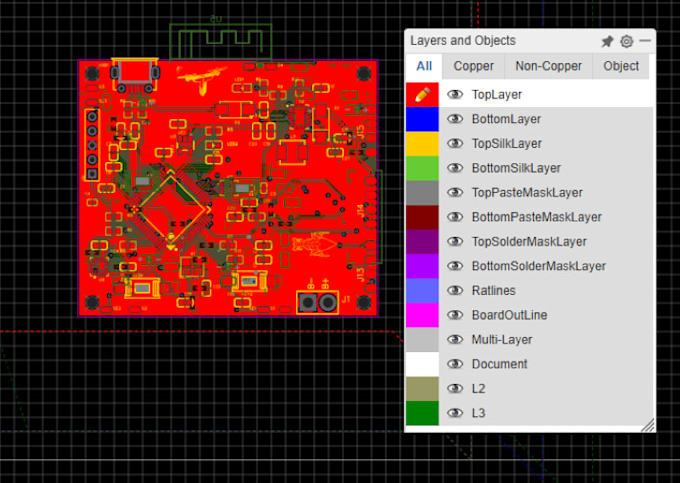Toggle BottomSilkLayer visibility eye
This screenshot has height=483, width=680.
[x=455, y=168]
